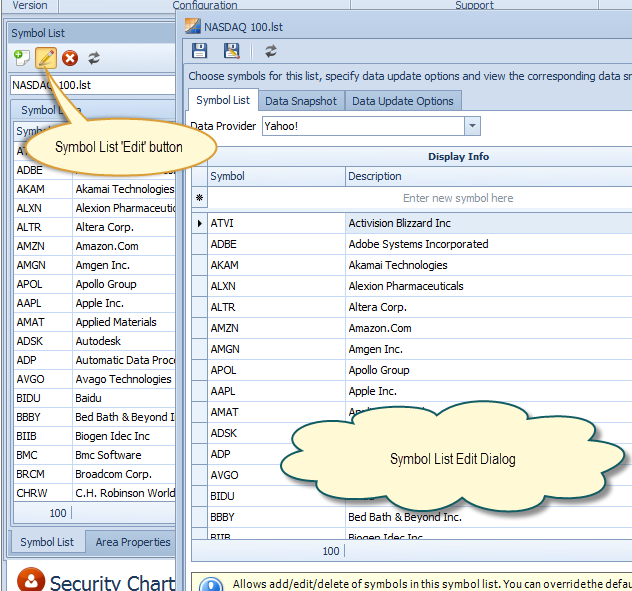Select AVGO row in left Symbol List panel
The image size is (632, 591).
click(x=95, y=379)
